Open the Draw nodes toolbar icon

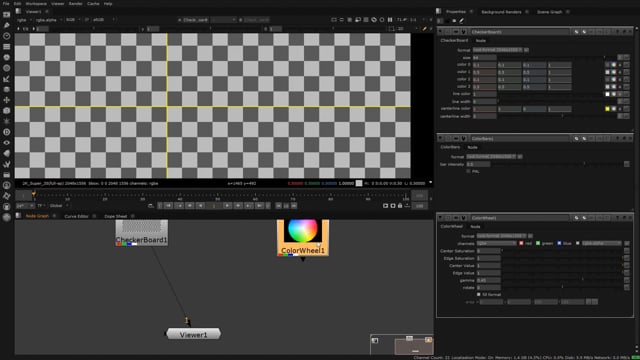pos(7,25)
